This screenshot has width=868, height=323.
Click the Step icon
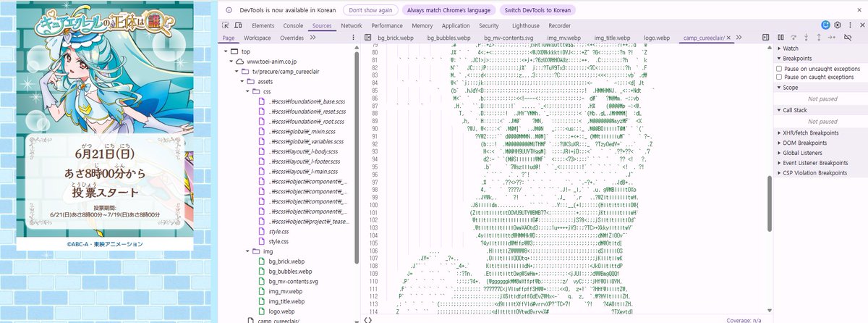tap(831, 37)
